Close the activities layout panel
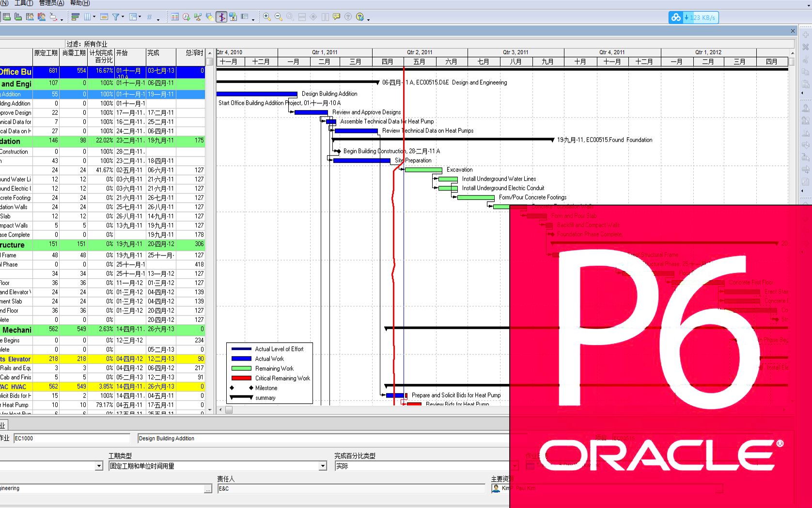The height and width of the screenshot is (508, 812). coord(793,31)
